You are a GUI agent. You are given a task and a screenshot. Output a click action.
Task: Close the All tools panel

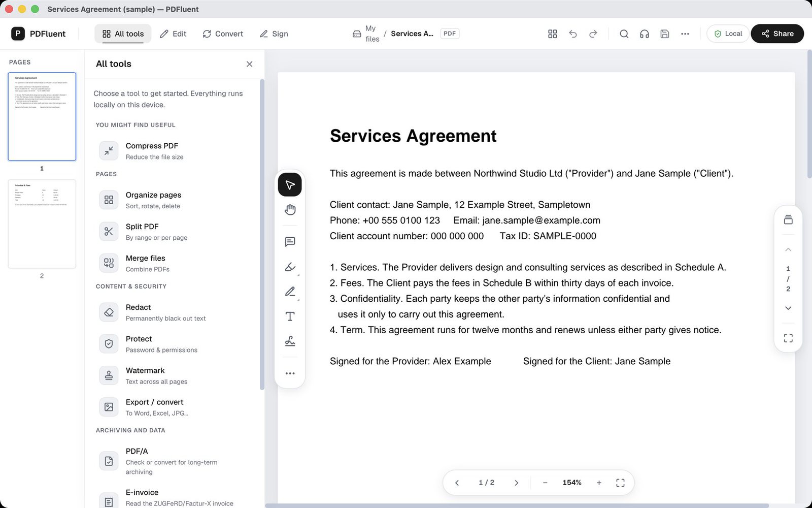tap(249, 64)
